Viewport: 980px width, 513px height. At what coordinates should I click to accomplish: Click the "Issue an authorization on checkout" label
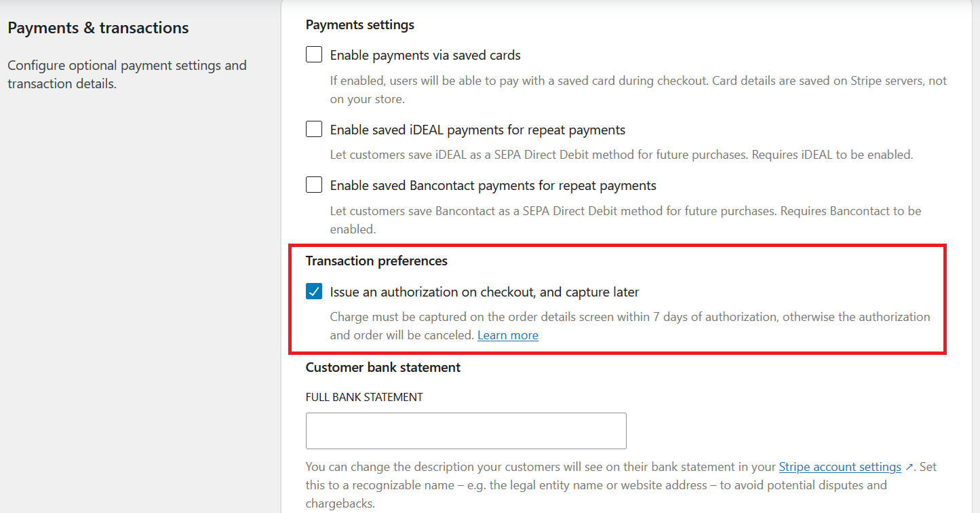tap(484, 292)
